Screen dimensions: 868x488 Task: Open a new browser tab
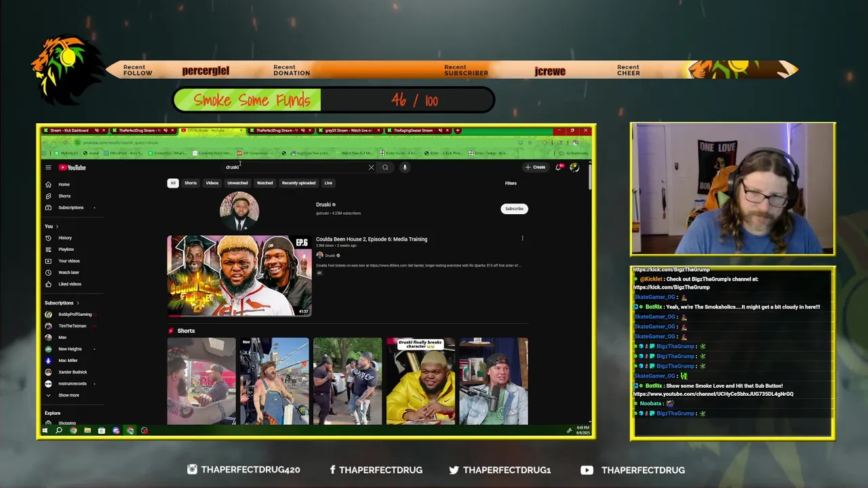(x=458, y=130)
